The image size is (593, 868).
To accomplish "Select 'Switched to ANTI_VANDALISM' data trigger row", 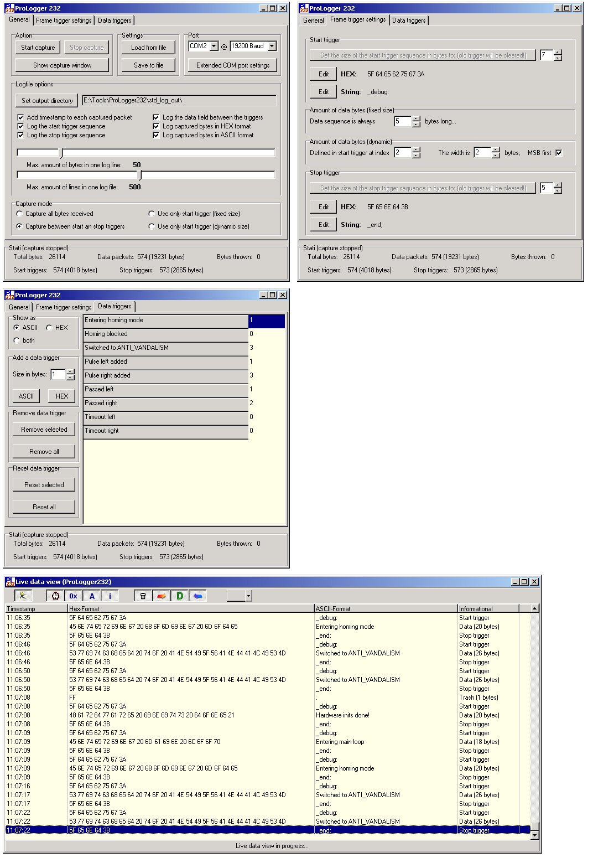I will click(x=165, y=348).
